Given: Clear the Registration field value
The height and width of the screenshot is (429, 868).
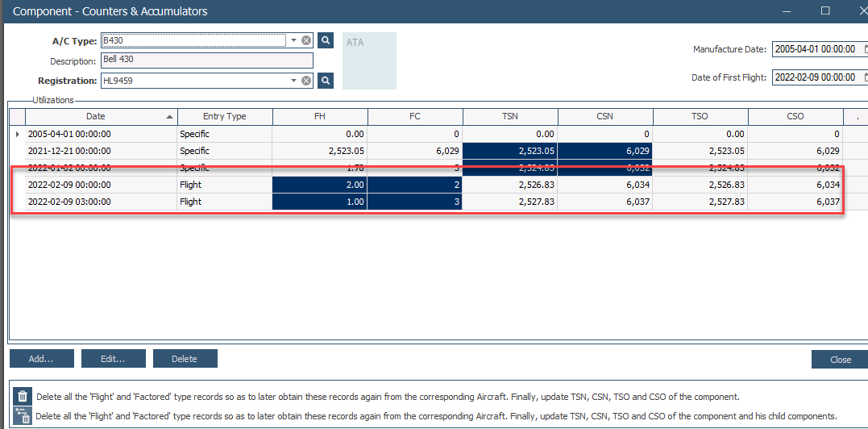Looking at the screenshot, I should point(306,81).
